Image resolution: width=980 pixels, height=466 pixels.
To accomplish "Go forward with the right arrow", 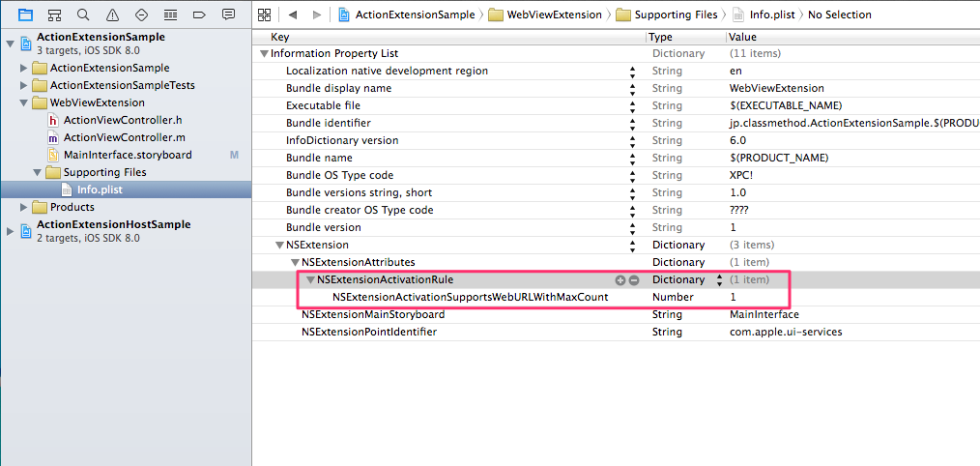I will 317,15.
